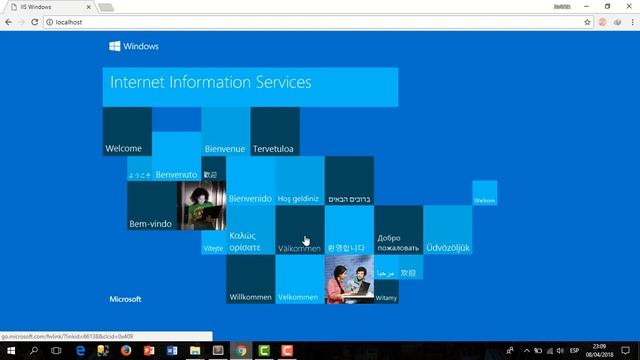Open the green Camtasia taskbar icon
Screen dimensions: 640x360
[x=264, y=351]
